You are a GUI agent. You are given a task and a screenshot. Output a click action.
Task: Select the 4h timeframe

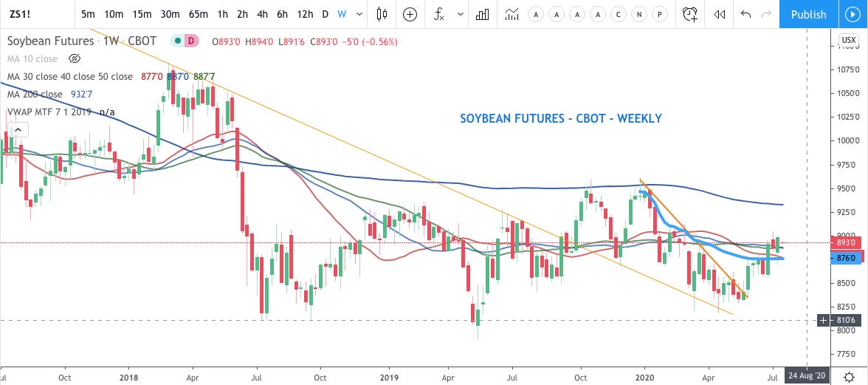(x=263, y=14)
